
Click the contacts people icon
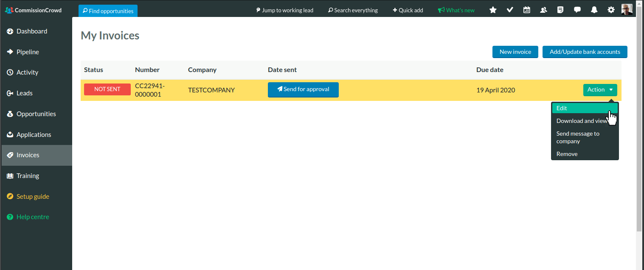point(543,10)
